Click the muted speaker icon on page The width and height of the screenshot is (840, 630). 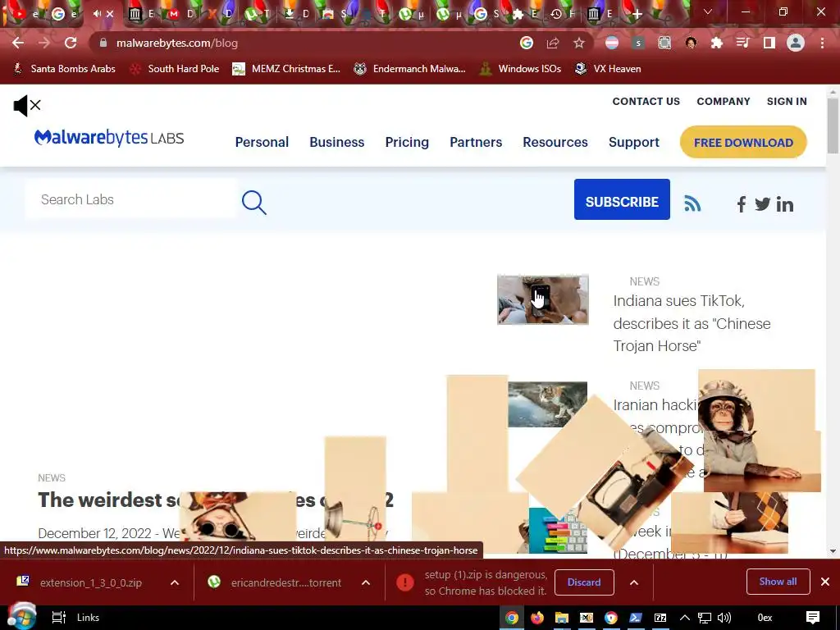coord(27,106)
